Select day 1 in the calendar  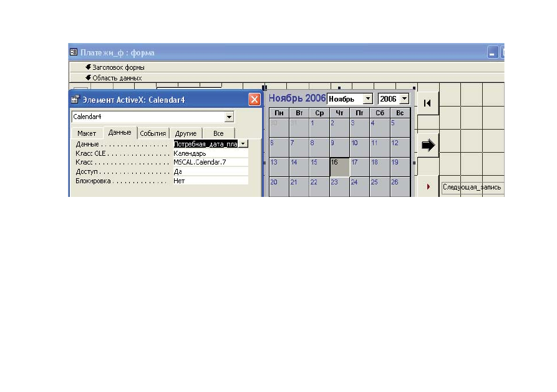pyautogui.click(x=319, y=128)
